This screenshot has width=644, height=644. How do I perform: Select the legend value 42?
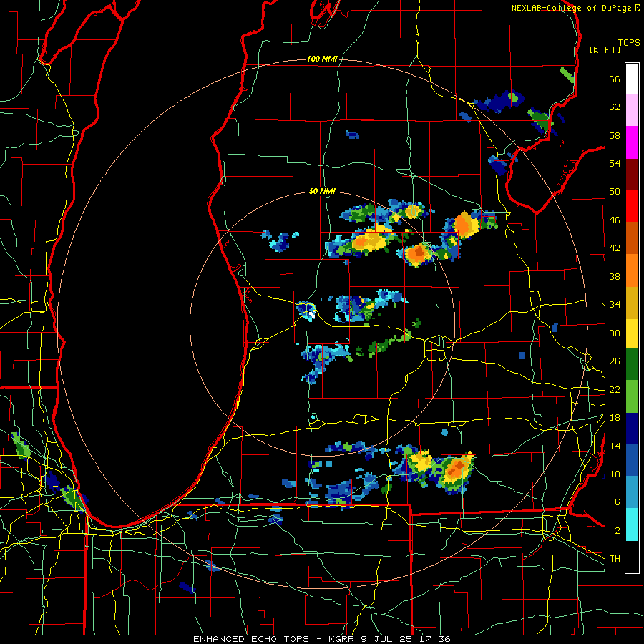(615, 248)
